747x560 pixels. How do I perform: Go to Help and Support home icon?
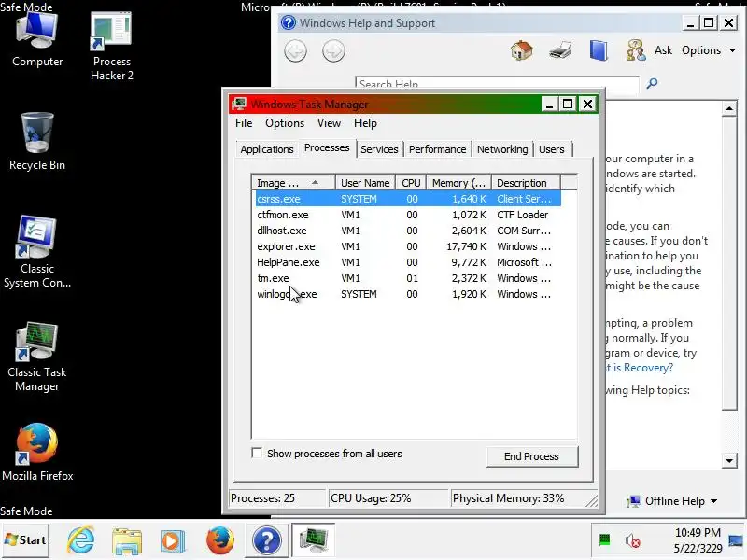(x=522, y=50)
